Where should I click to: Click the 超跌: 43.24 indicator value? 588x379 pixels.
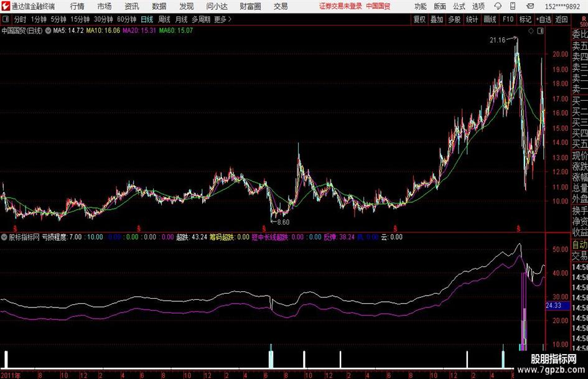click(192, 237)
